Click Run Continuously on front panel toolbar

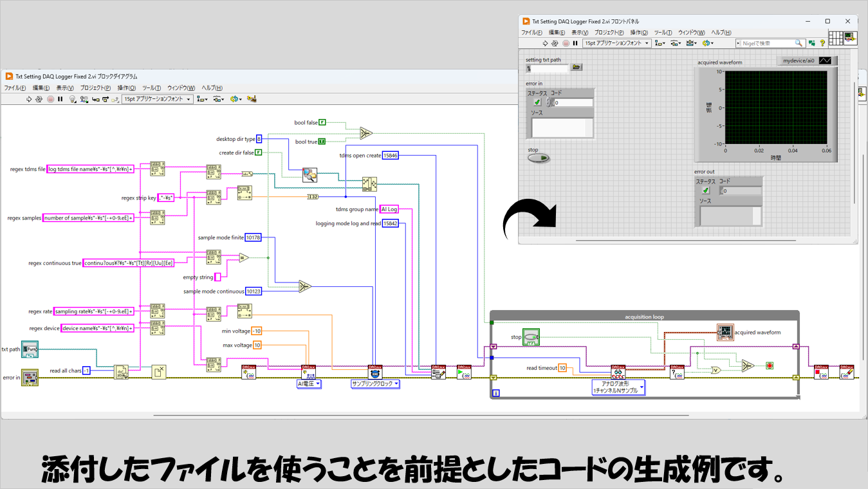tap(555, 43)
